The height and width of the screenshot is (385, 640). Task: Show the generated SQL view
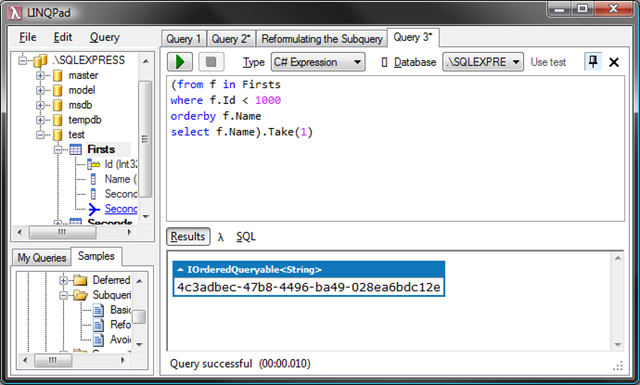click(246, 237)
